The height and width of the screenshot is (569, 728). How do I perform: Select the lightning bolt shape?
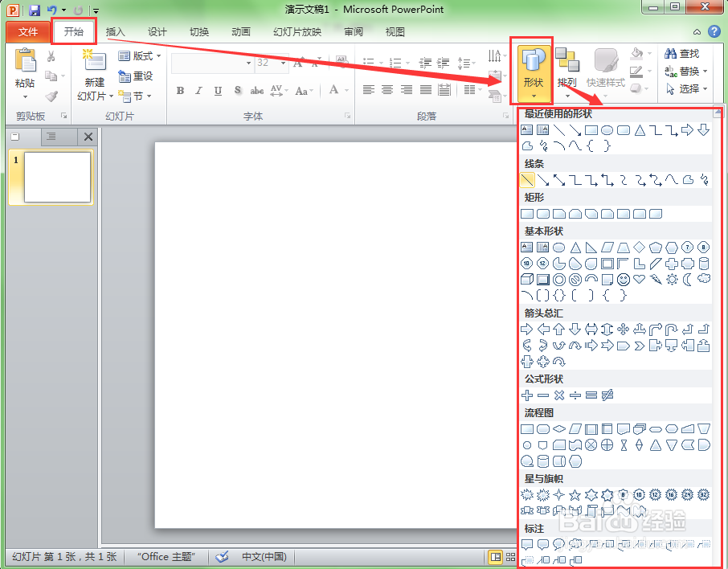656,279
